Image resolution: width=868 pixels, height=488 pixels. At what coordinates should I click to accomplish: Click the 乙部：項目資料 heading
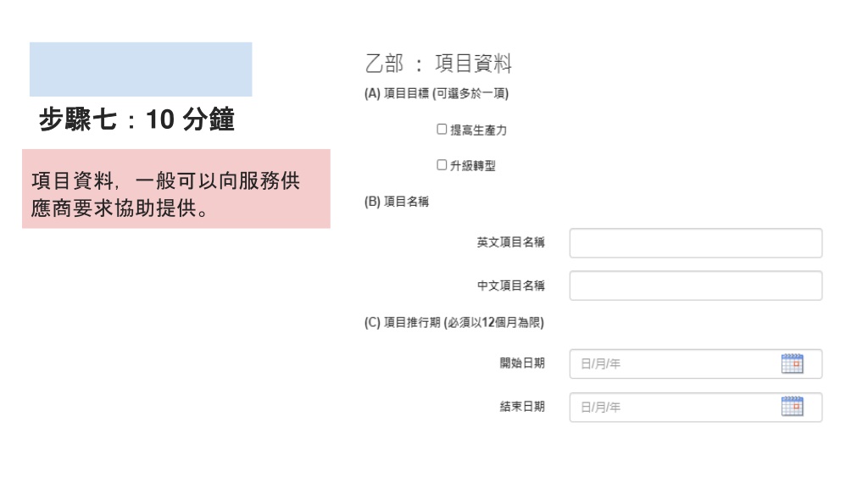tap(438, 63)
